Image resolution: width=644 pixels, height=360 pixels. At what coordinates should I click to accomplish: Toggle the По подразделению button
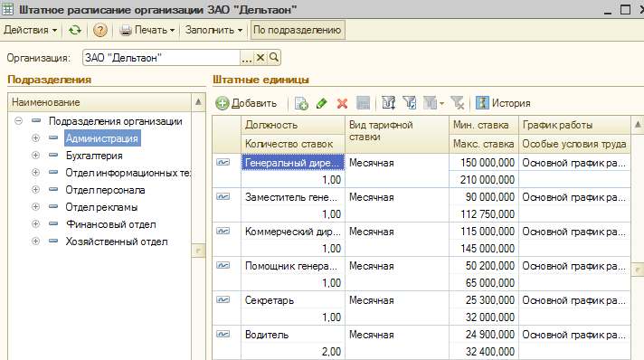tap(298, 30)
